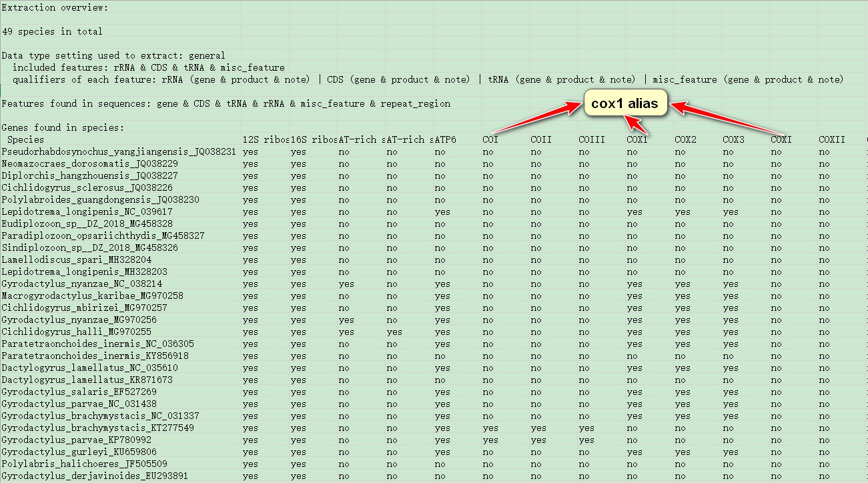
Task: Click COXI 'no' cell for Neomazocraes_dorosomatis_JQ038229
Action: tap(776, 164)
